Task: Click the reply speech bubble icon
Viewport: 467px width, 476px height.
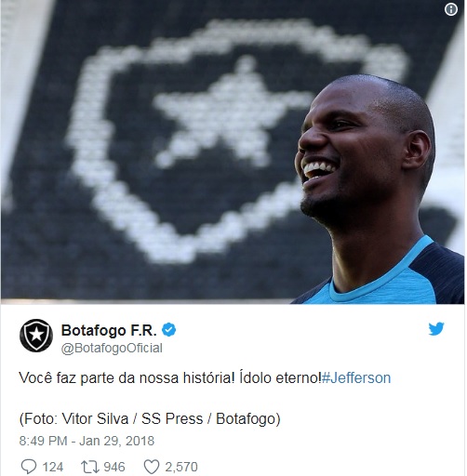Action: click(29, 467)
